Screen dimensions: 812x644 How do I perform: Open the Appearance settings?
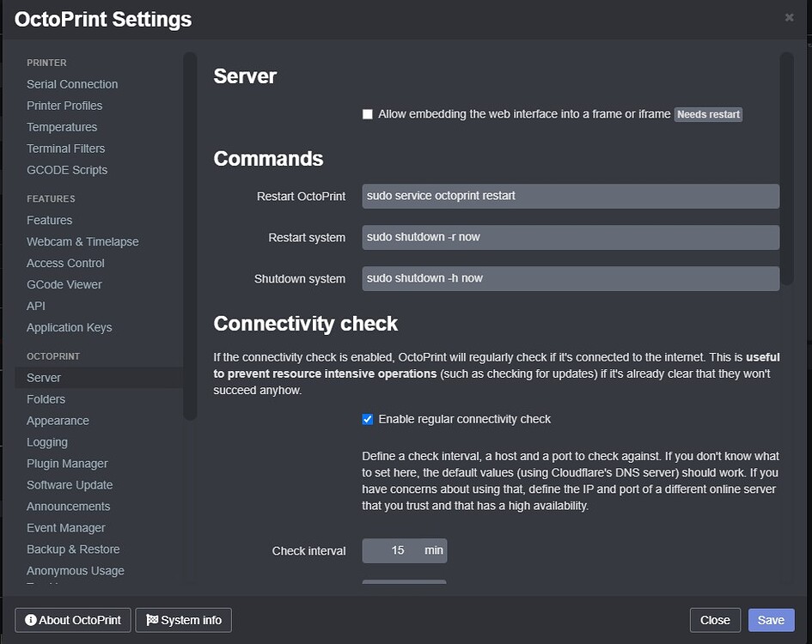click(58, 420)
